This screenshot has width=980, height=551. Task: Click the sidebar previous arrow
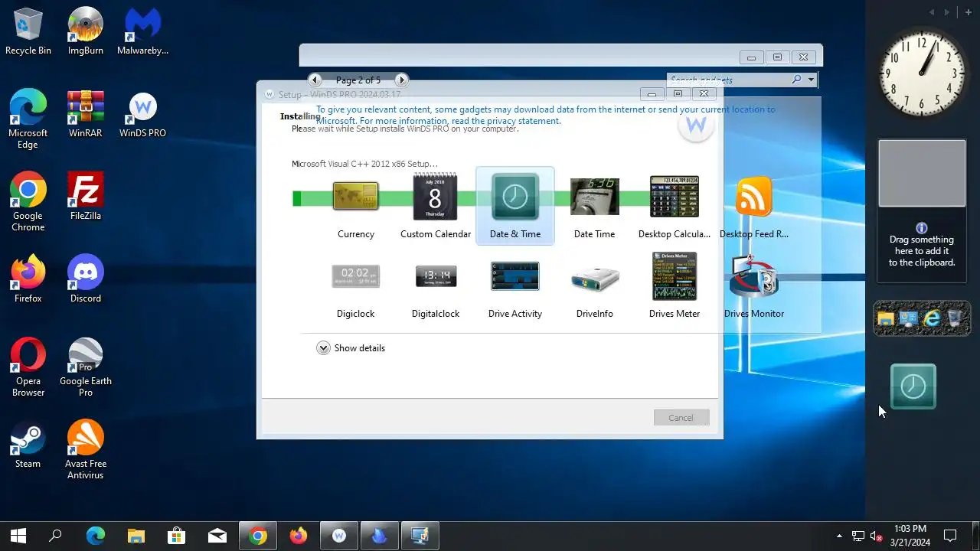point(932,12)
